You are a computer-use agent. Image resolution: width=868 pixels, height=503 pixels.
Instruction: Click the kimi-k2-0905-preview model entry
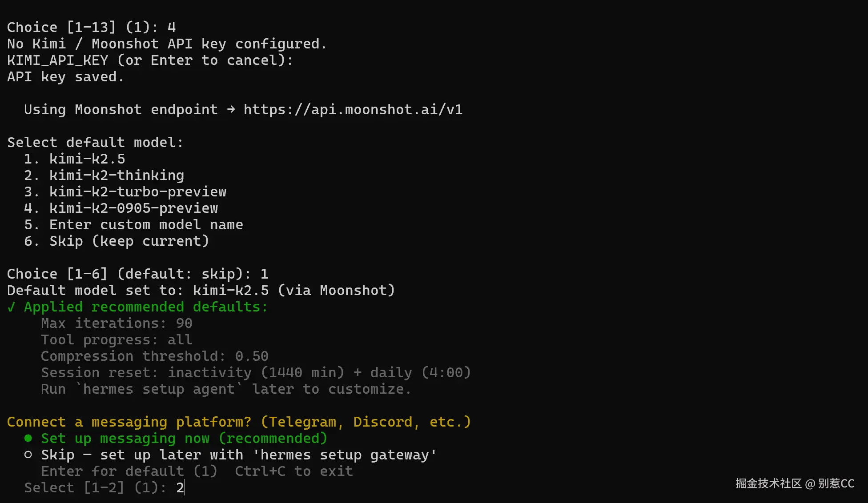(133, 208)
